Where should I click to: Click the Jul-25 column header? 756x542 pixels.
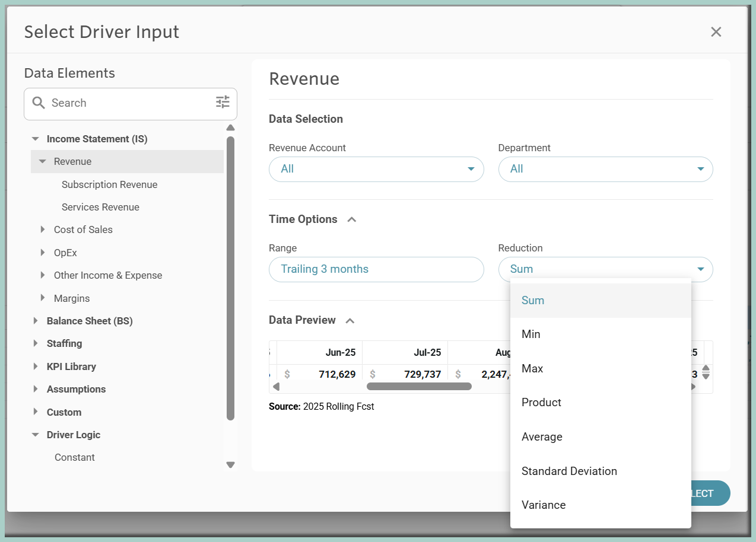(405, 352)
